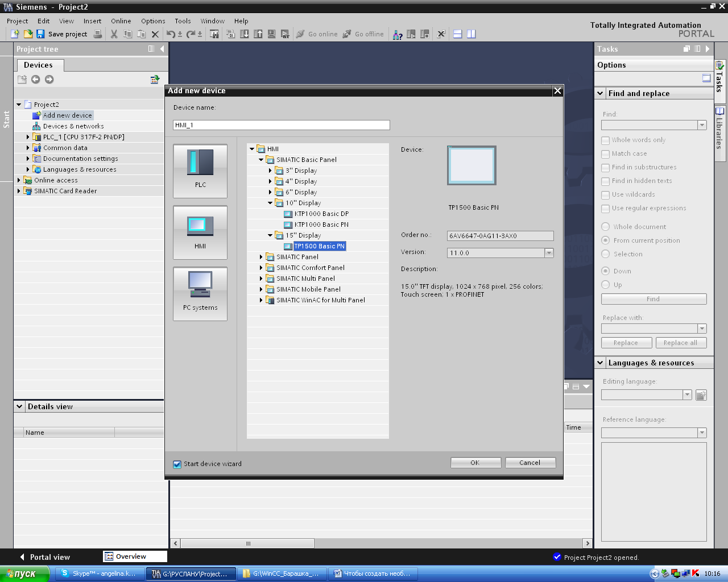Click the Cut scissors icon
The height and width of the screenshot is (582, 728).
pyautogui.click(x=114, y=34)
